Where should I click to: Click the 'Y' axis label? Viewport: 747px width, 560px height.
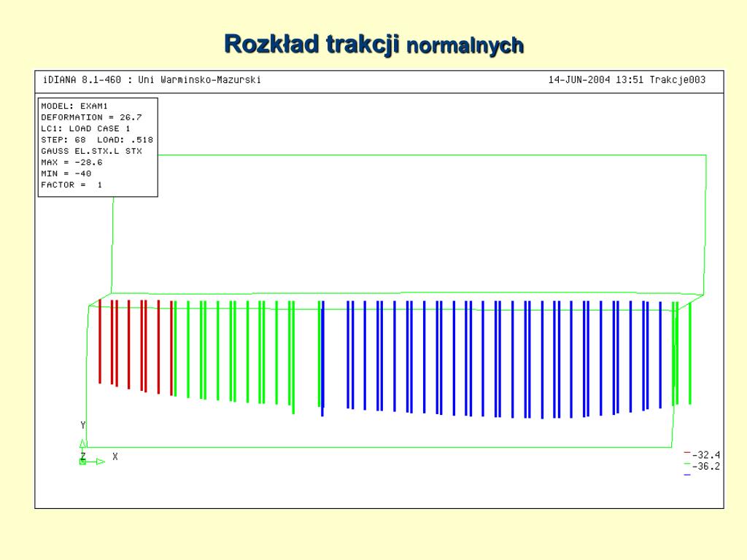(x=83, y=425)
